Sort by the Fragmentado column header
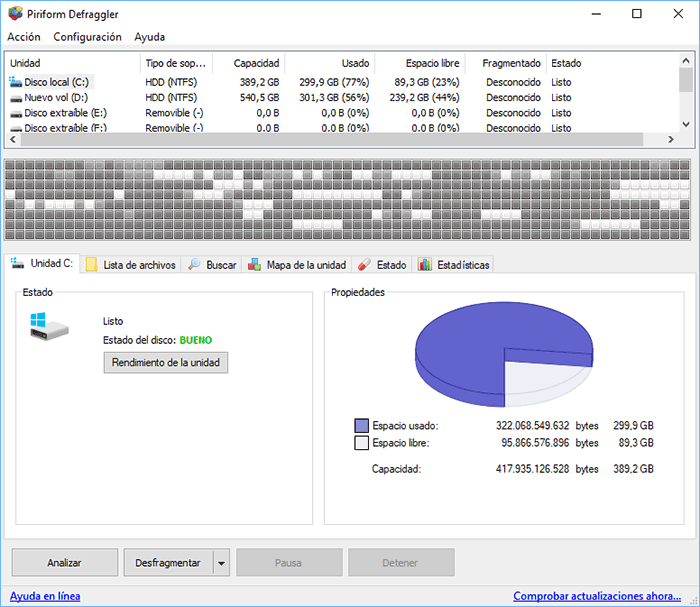The width and height of the screenshot is (700, 607). tap(506, 63)
